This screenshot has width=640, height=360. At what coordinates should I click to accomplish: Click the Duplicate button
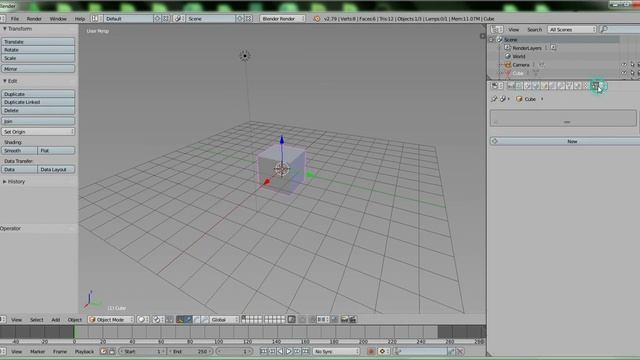point(38,94)
